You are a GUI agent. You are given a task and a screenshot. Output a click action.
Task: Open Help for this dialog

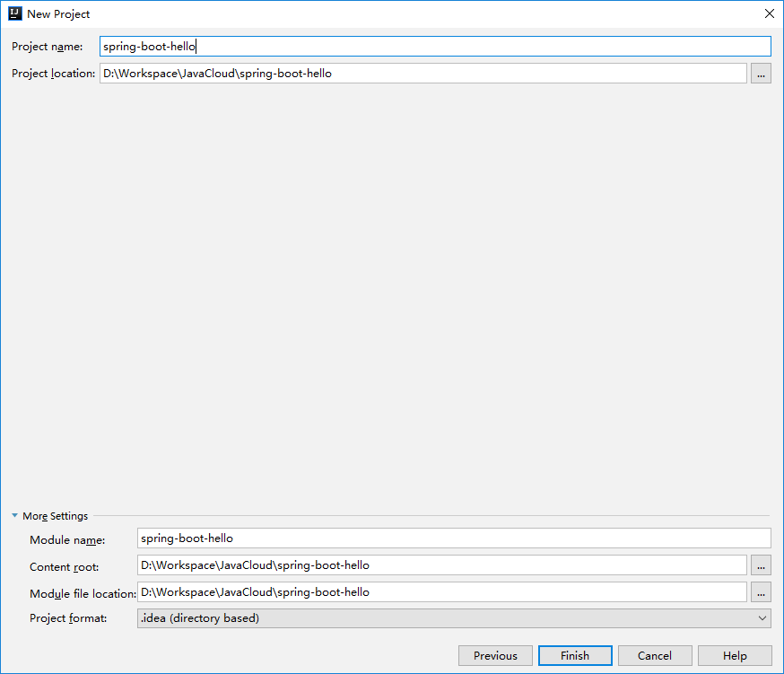click(735, 656)
